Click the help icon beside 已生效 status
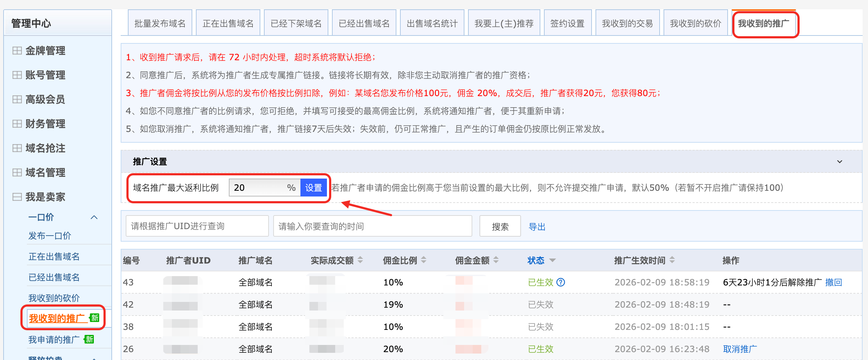Viewport: 868px width, 360px height. coord(561,283)
